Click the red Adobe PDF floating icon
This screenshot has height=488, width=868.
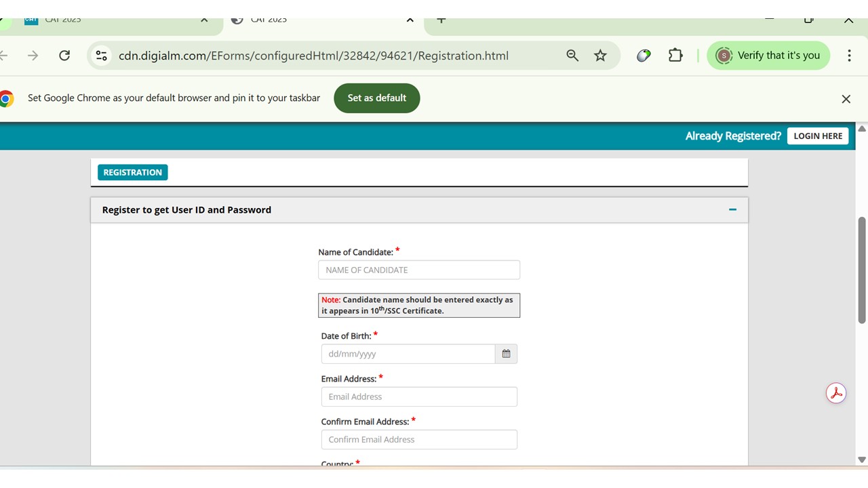[835, 393]
